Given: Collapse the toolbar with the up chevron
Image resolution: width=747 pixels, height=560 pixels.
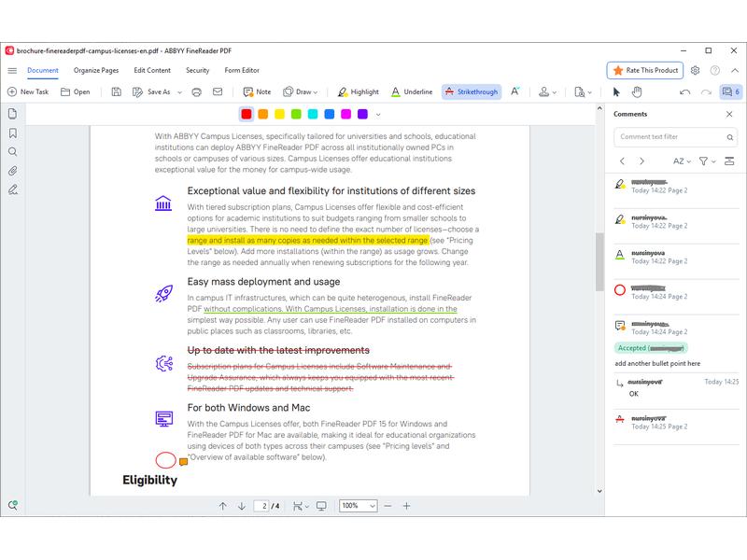Looking at the screenshot, I should pos(735,71).
